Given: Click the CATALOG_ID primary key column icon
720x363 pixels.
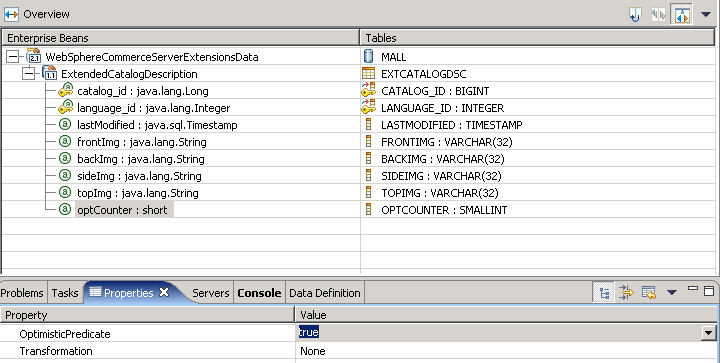Looking at the screenshot, I should pos(368,90).
